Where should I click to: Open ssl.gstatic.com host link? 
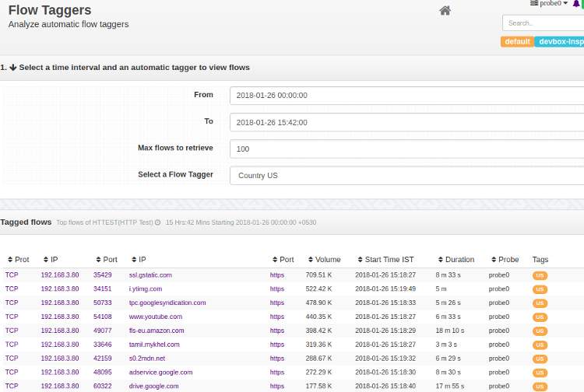click(150, 275)
